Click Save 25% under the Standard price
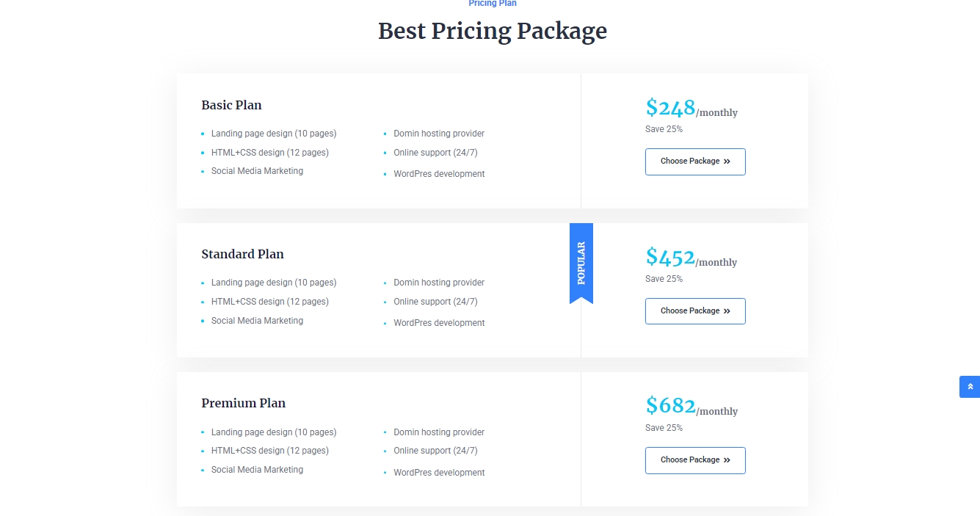980x516 pixels. pos(664,279)
